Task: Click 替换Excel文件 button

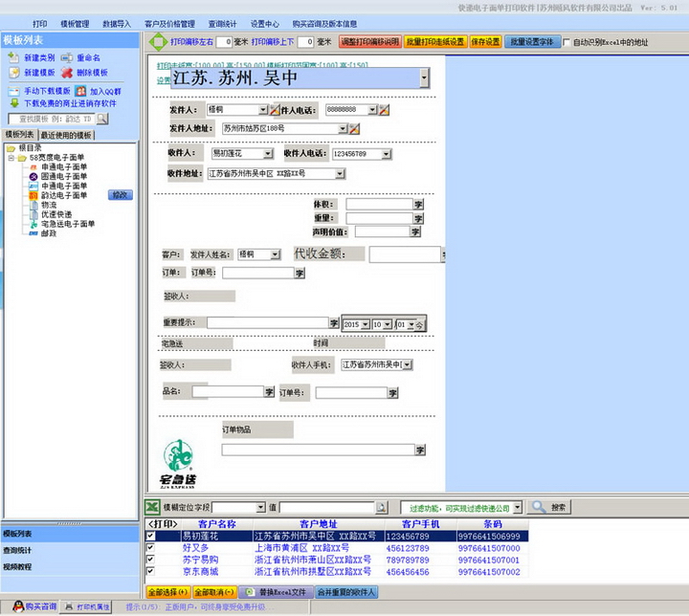Action: coord(277,592)
